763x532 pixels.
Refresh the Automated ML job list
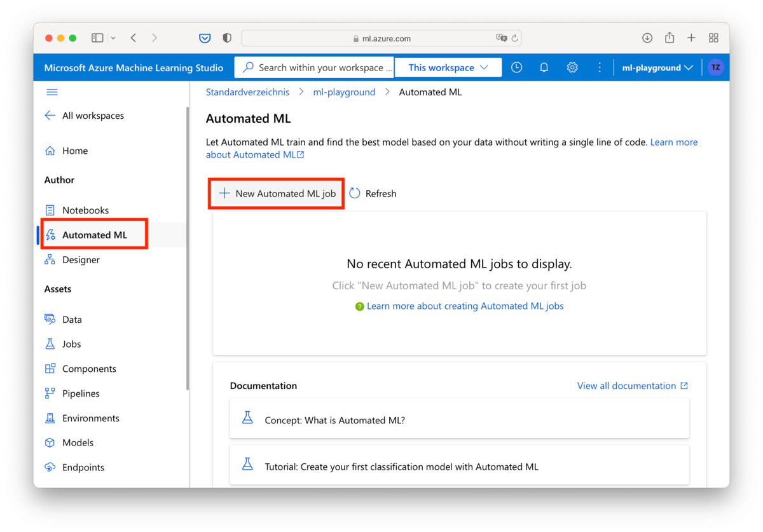point(373,193)
